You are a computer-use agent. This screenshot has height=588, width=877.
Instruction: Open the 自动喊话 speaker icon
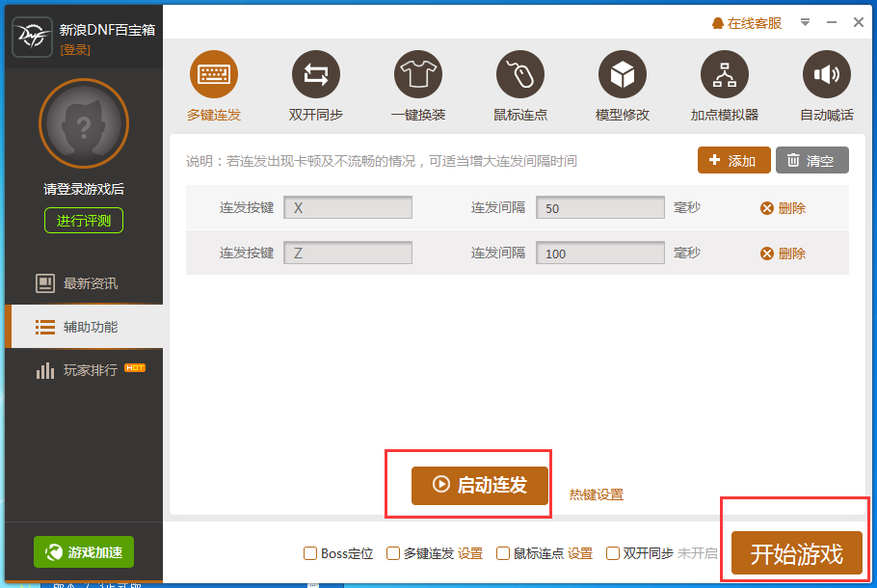pos(827,74)
